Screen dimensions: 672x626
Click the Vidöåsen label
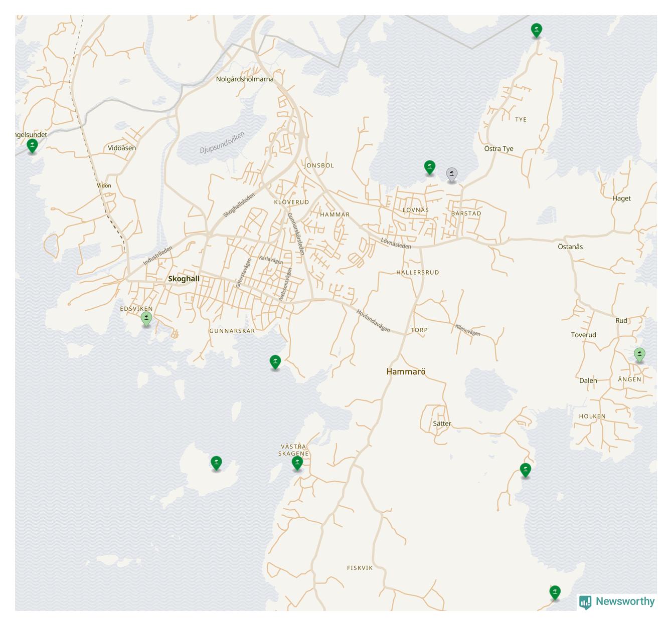[x=122, y=148]
